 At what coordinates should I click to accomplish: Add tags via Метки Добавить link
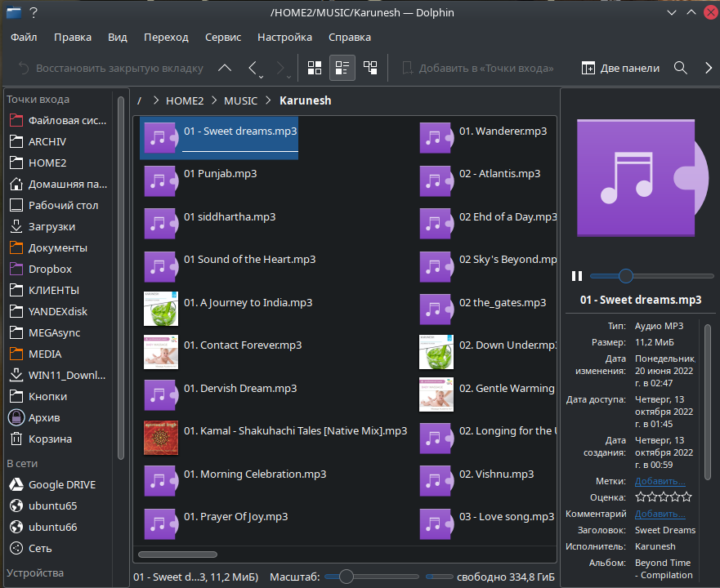tap(660, 481)
